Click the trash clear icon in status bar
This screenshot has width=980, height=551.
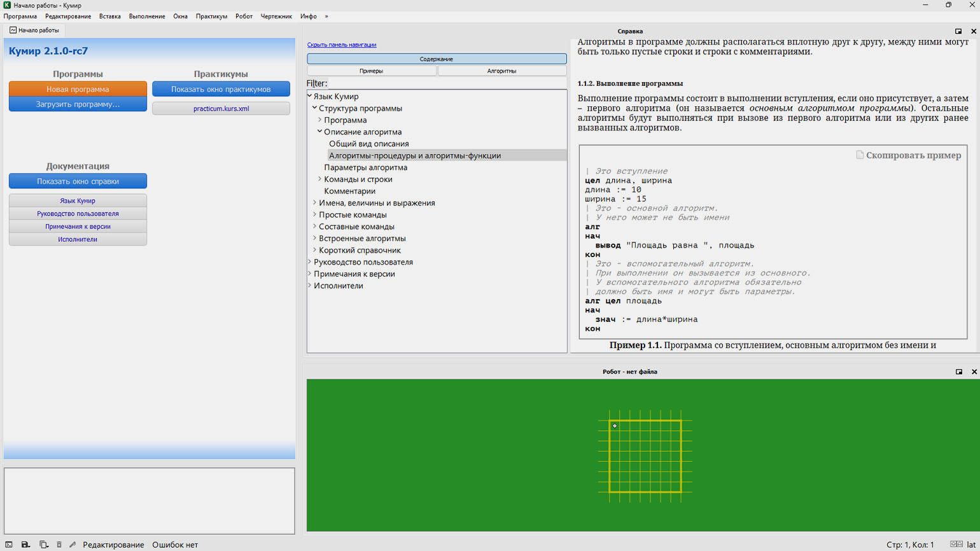(x=59, y=545)
